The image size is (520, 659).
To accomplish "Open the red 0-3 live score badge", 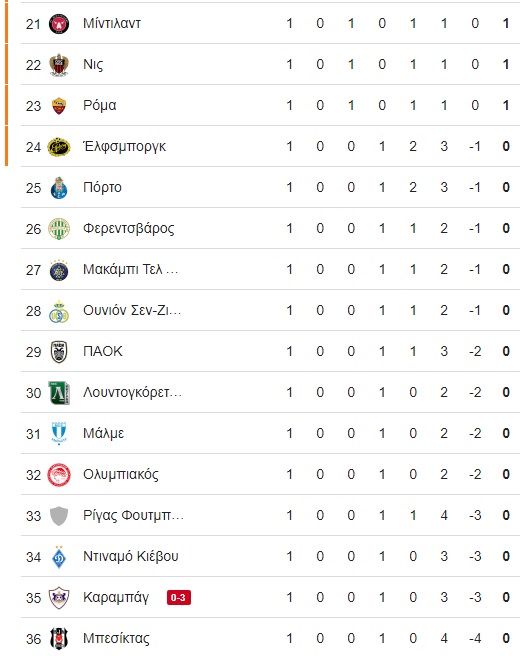I will pyautogui.click(x=179, y=598).
